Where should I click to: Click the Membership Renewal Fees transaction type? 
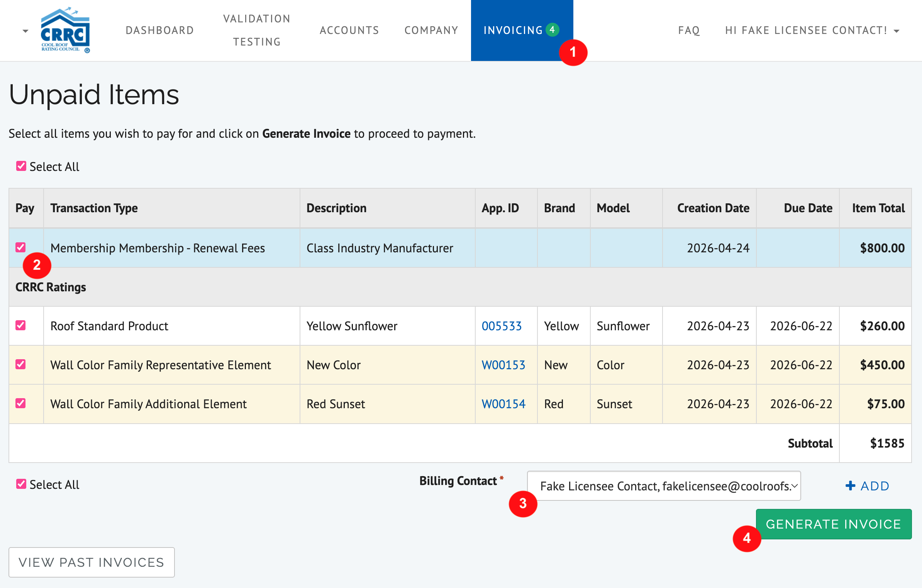(158, 248)
